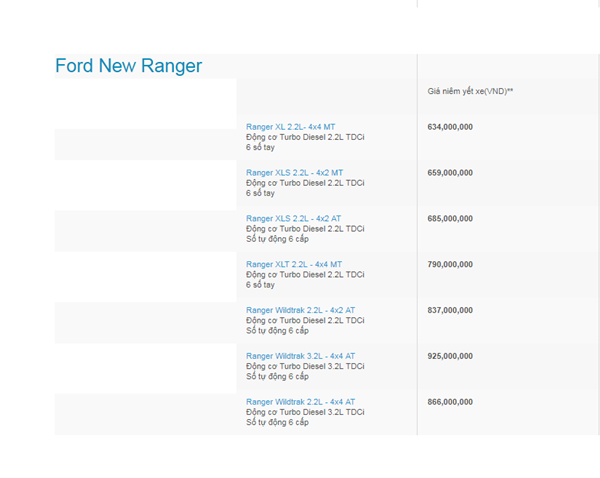Click the 790,000,000 price for Ranger XLT
This screenshot has width=600, height=478.
450,264
